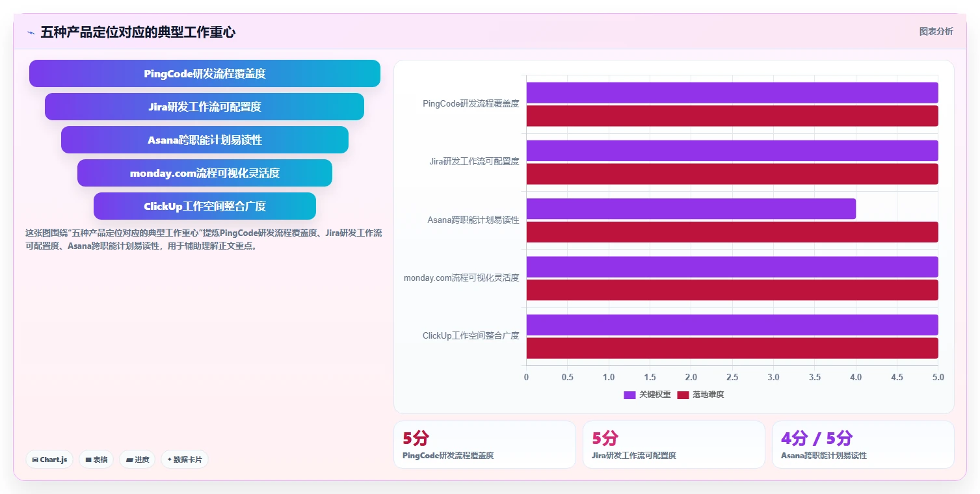Click the chart icon beside the title
The height and width of the screenshot is (494, 980).
coord(31,32)
